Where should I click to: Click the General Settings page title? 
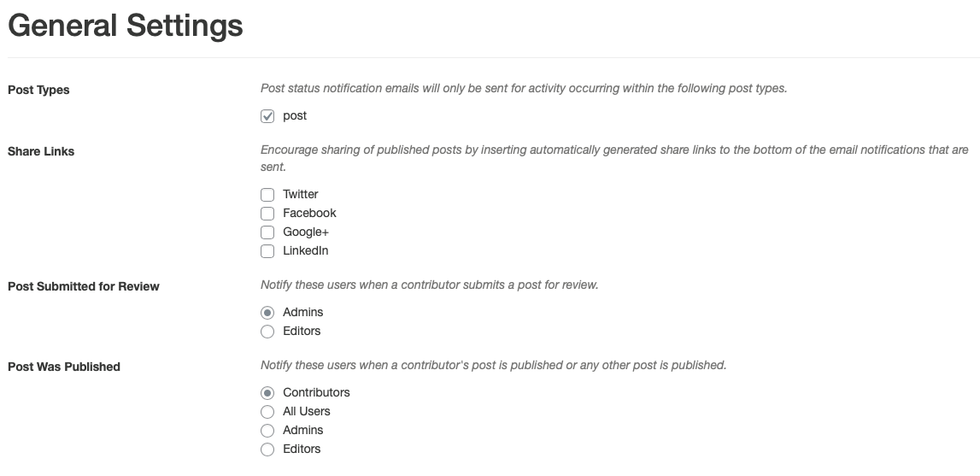(x=125, y=26)
